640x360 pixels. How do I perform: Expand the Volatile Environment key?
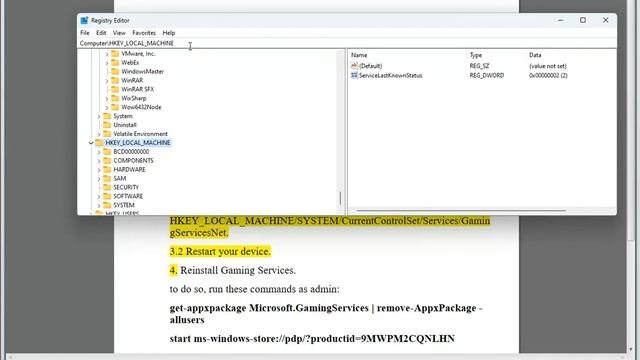tap(99, 134)
